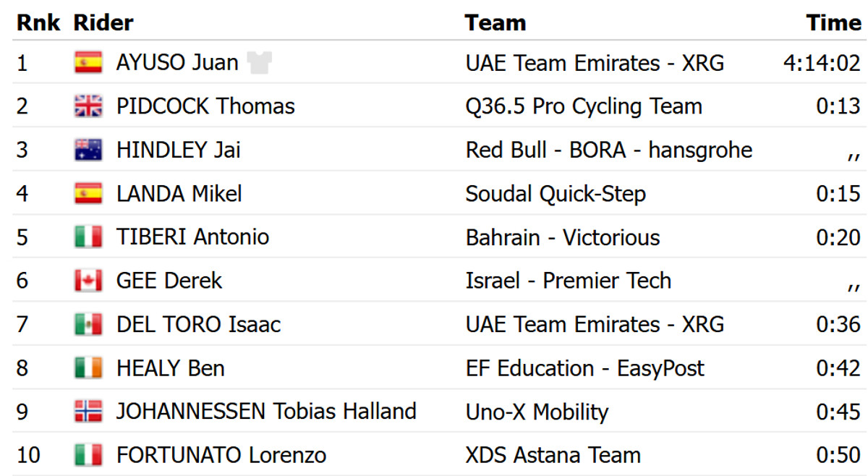The image size is (868, 476).
Task: Click the Irish flag next to Healy
Action: pyautogui.click(x=88, y=368)
